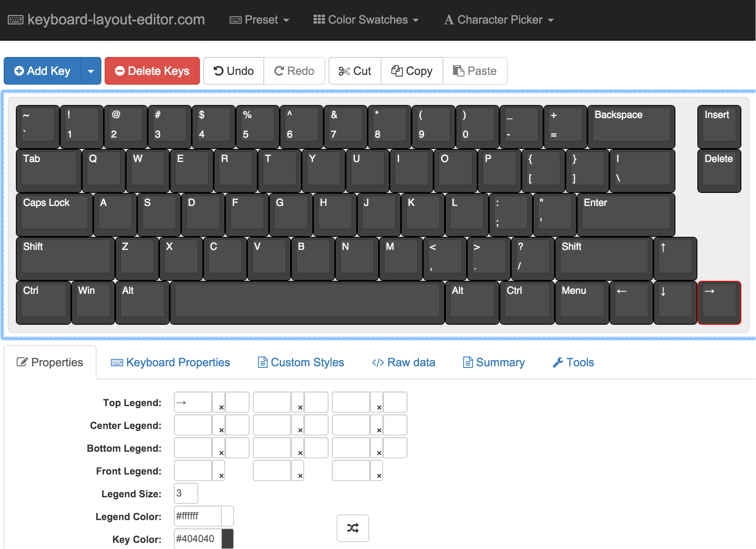Click the Add Key button
Image resolution: width=756 pixels, height=549 pixels.
point(42,70)
